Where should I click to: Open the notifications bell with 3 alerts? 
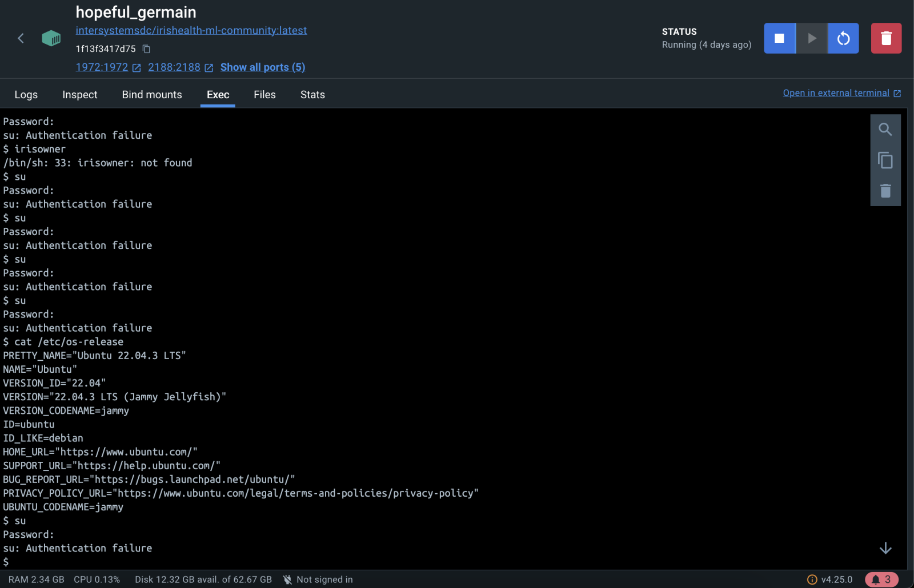(881, 579)
